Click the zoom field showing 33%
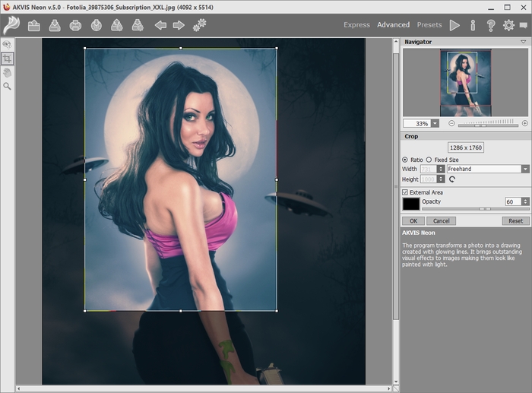This screenshot has width=532, height=393. [x=417, y=124]
